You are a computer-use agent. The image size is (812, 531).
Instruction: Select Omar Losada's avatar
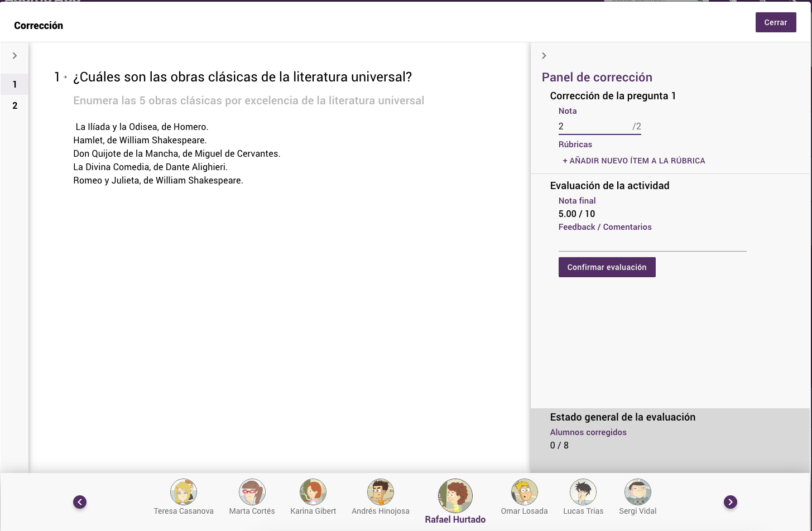(x=525, y=492)
